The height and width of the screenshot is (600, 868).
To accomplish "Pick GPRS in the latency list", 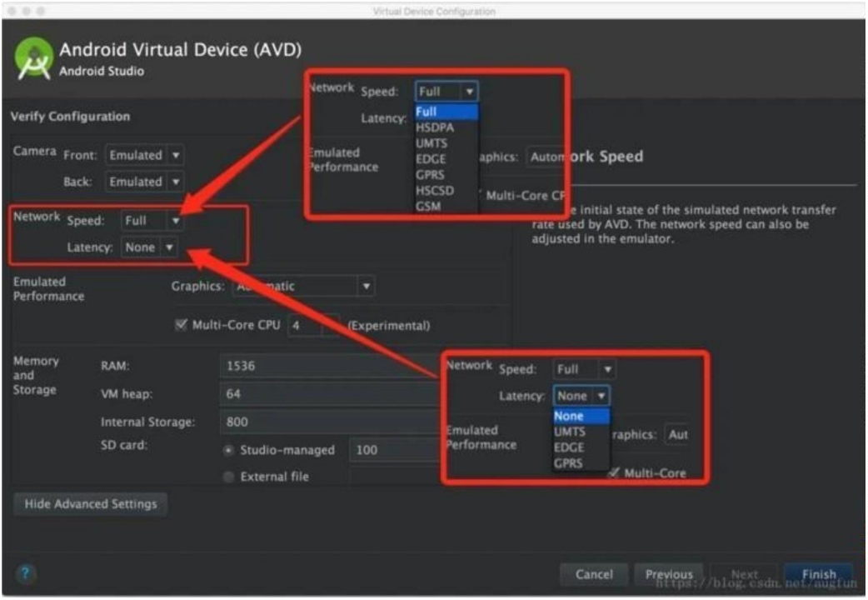I will coord(570,463).
